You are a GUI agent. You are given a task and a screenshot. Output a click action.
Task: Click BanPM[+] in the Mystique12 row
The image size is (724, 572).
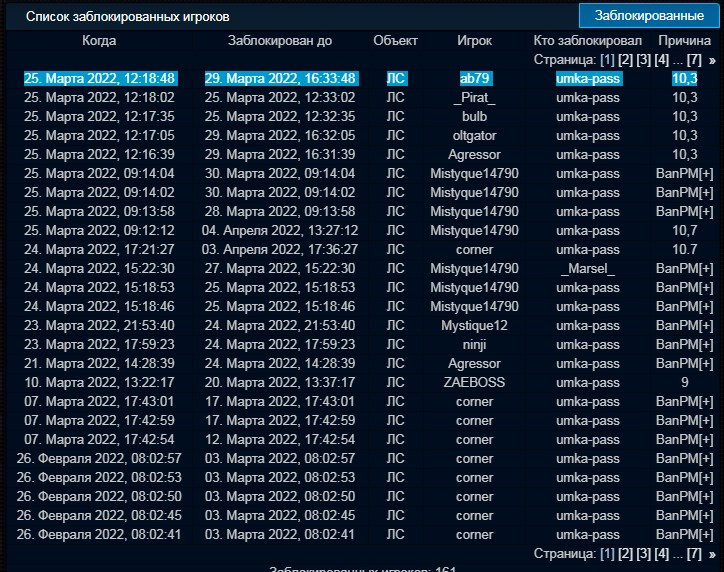[685, 325]
